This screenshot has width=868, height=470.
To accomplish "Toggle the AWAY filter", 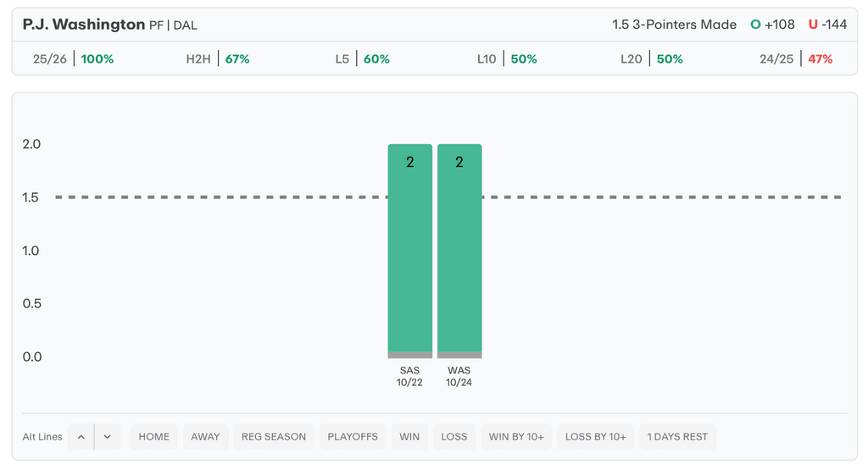I will coord(205,437).
